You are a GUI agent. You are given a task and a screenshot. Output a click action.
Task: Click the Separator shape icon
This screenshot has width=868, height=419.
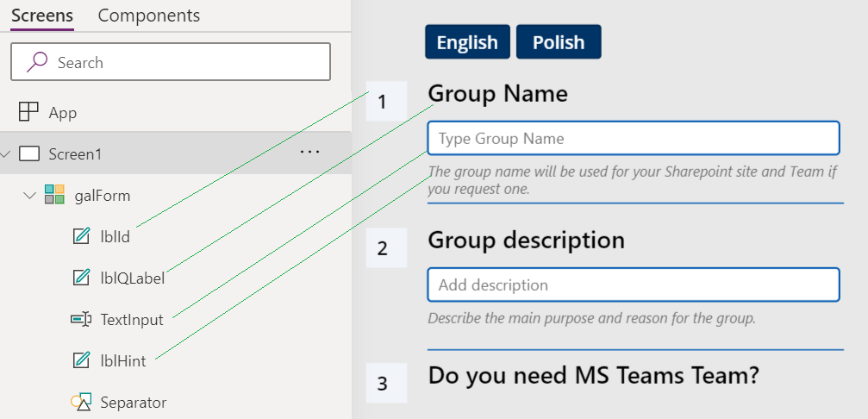pos(81,402)
